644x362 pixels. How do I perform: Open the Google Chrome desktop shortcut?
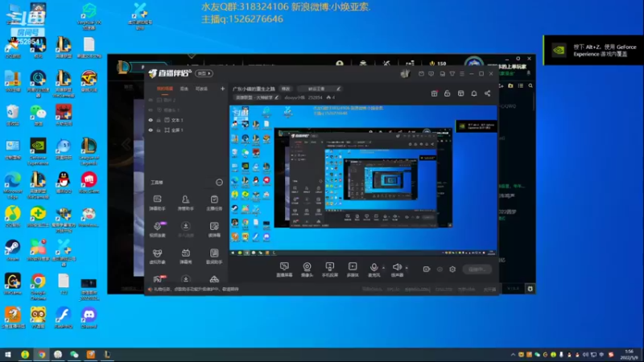point(38,287)
